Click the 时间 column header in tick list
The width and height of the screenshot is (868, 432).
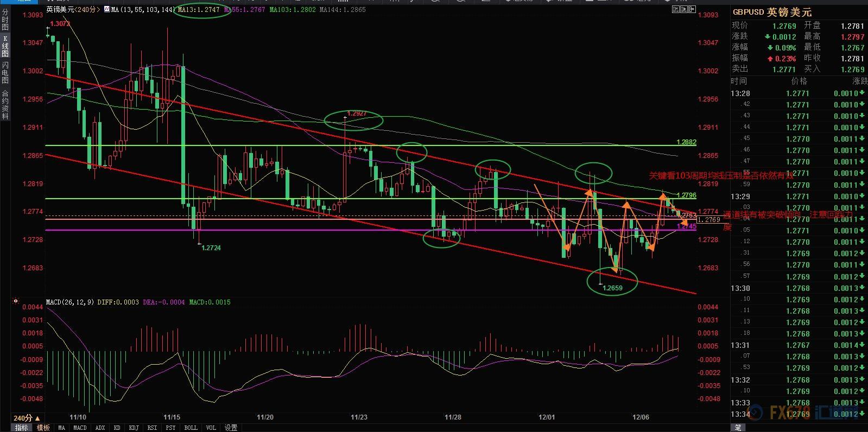coord(739,81)
